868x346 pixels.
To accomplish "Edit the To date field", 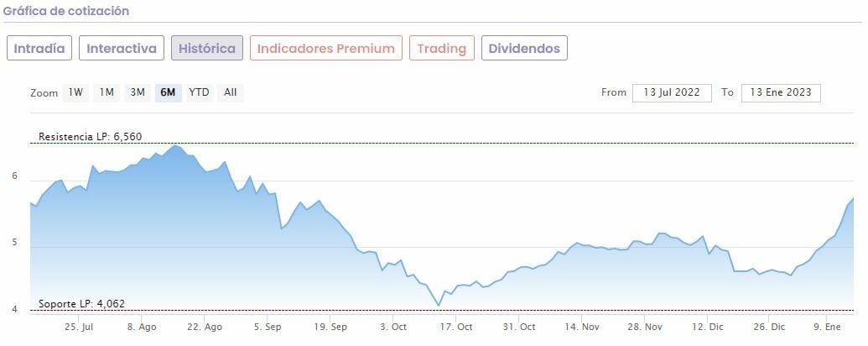I will [781, 92].
